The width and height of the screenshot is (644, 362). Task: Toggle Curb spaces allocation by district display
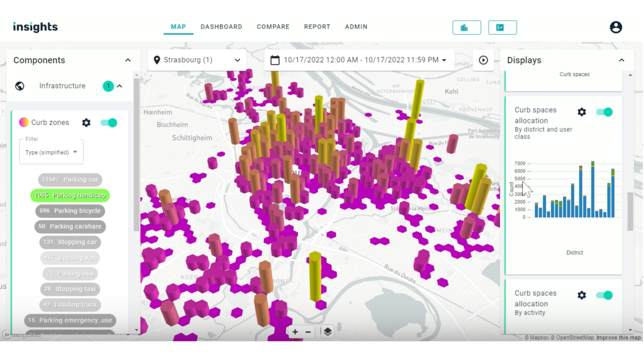tap(604, 112)
